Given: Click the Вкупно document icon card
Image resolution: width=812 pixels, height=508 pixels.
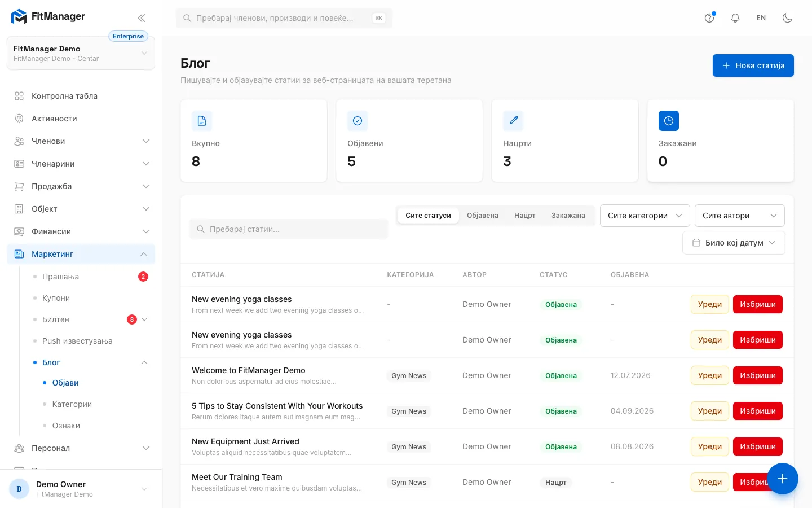Looking at the screenshot, I should click(x=202, y=121).
